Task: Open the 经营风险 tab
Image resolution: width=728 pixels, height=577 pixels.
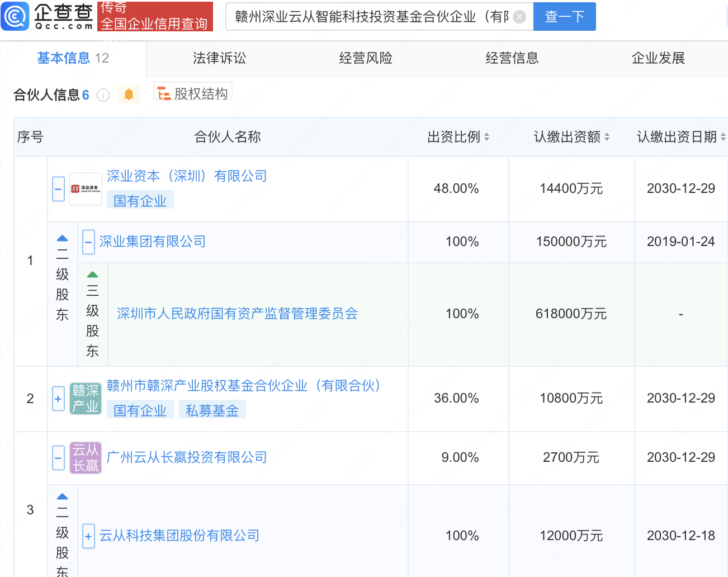Action: pos(366,58)
